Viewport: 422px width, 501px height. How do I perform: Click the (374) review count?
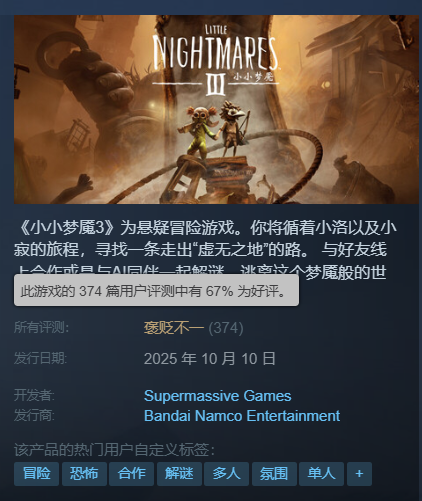click(226, 328)
